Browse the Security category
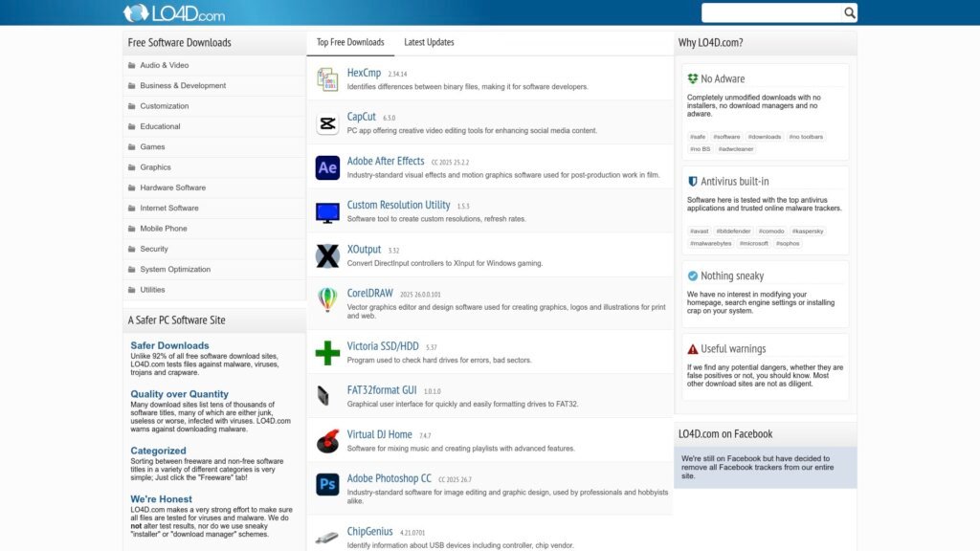This screenshot has width=980, height=551. tap(154, 249)
